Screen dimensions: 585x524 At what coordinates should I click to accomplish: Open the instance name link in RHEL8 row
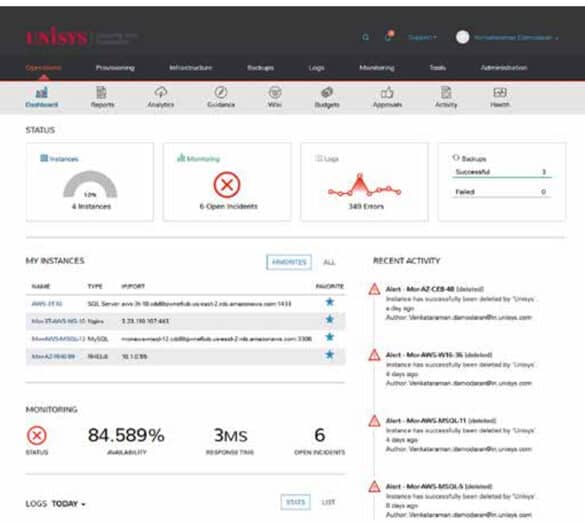click(x=53, y=356)
